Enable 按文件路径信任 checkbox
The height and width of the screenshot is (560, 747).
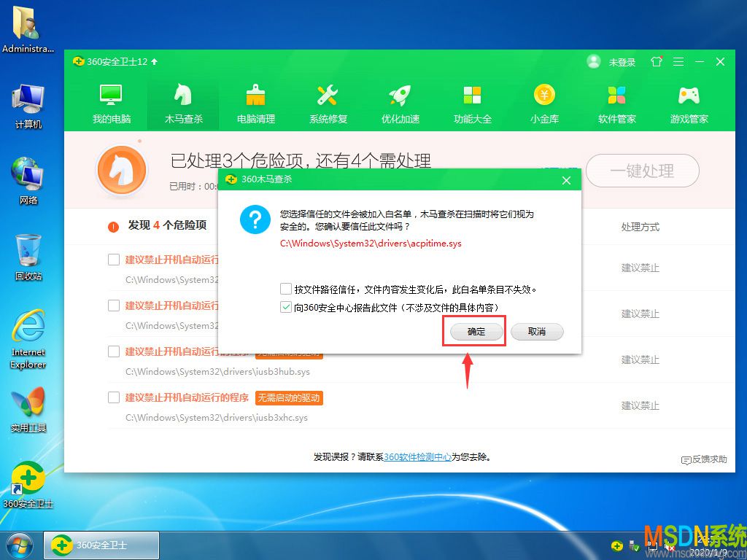(286, 289)
